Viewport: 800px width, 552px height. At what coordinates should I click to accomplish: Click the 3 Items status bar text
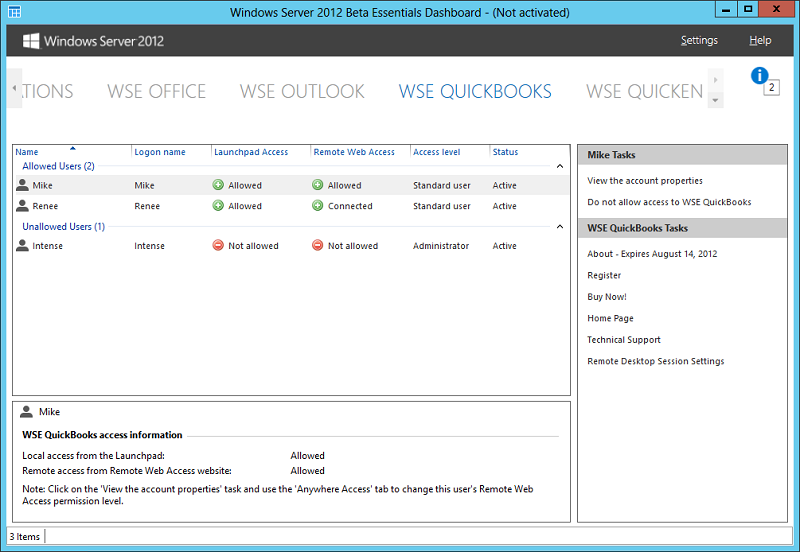[x=24, y=537]
